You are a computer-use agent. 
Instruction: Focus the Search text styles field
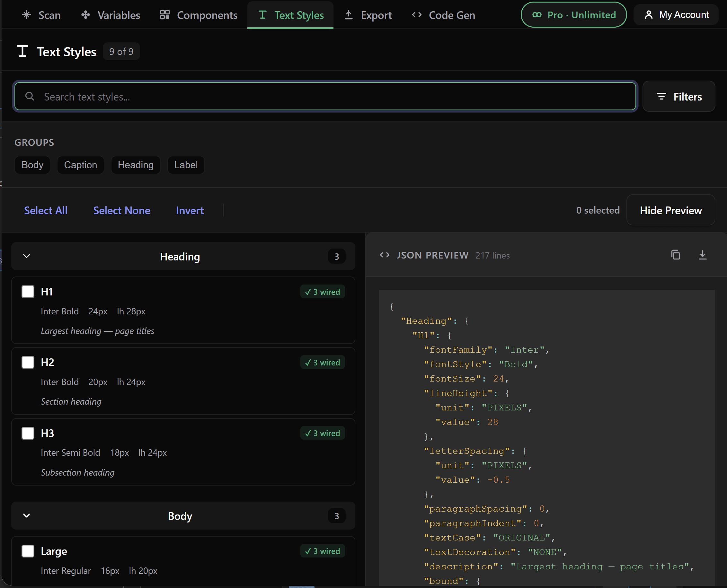pyautogui.click(x=325, y=97)
